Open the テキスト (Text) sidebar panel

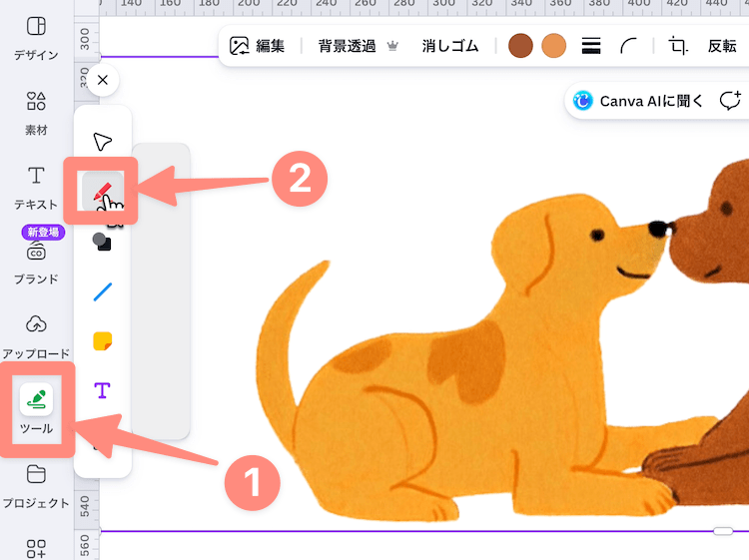tap(36, 188)
